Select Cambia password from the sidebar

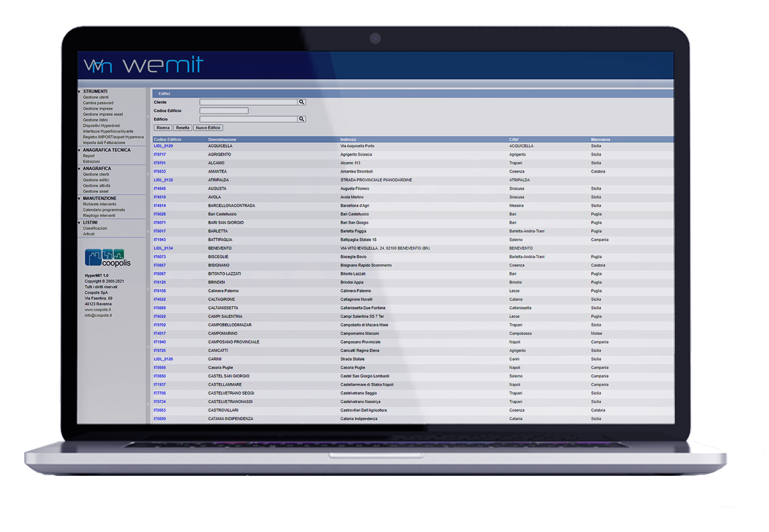point(98,103)
